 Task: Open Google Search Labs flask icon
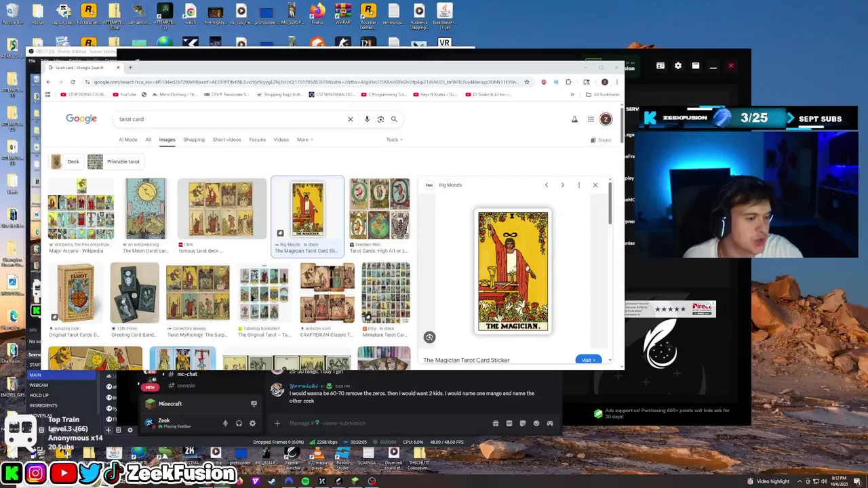[x=574, y=119]
